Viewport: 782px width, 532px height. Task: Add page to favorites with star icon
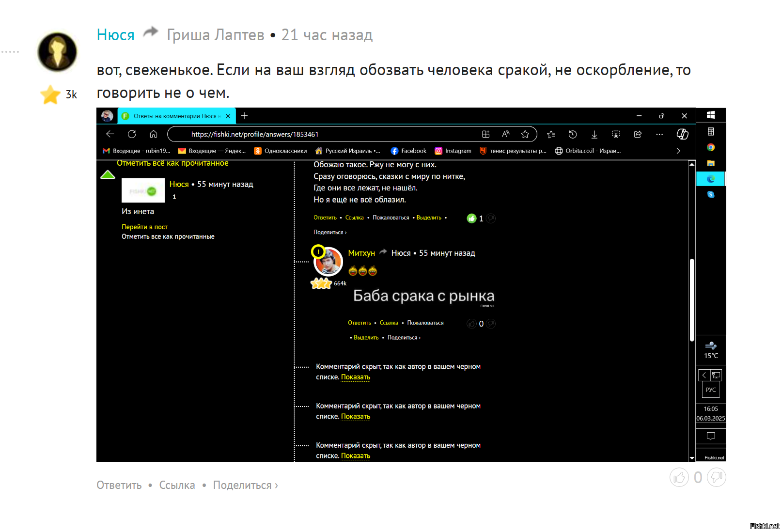point(525,134)
